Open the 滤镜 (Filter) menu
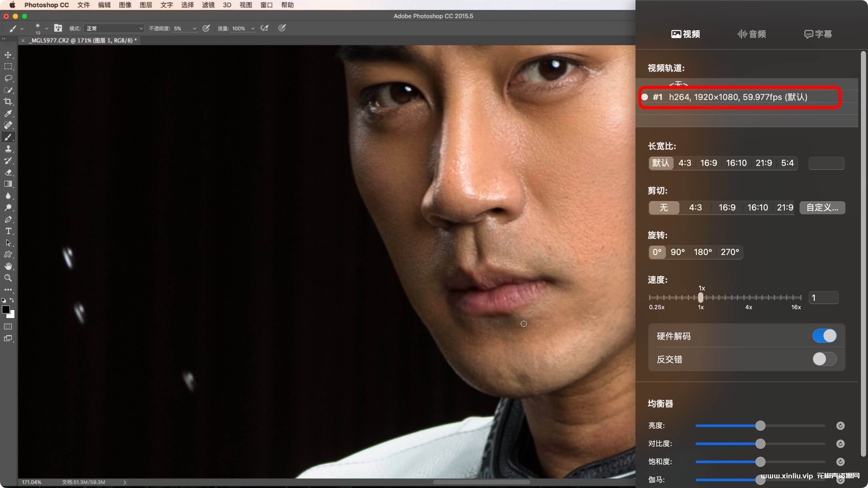This screenshot has height=488, width=868. [208, 5]
